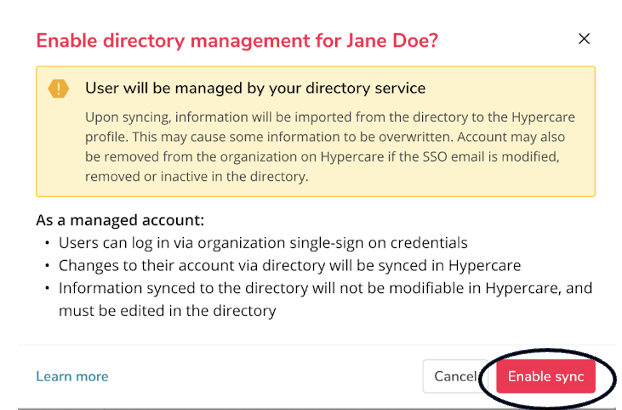Click the bullet dot before 'Users can log in'
The image size is (622, 410).
(47, 243)
